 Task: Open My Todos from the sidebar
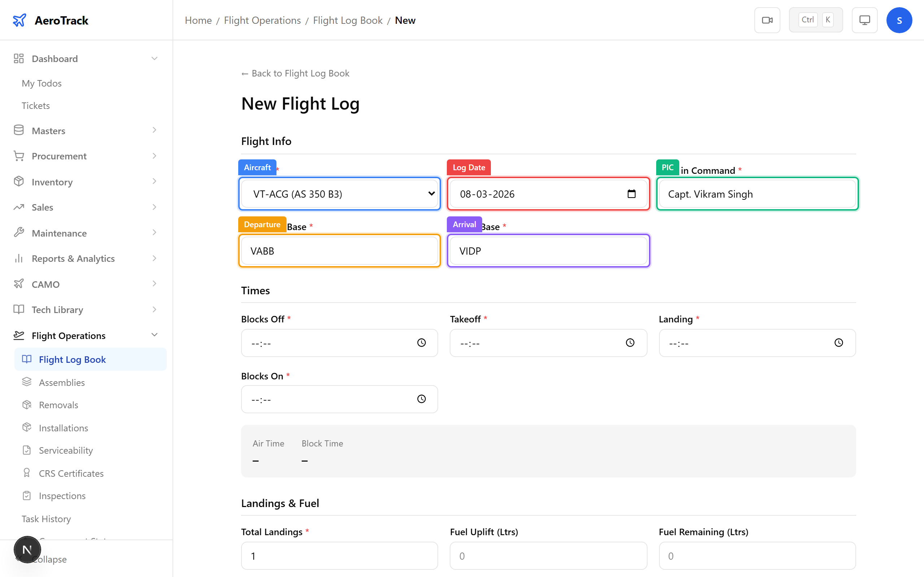42,83
